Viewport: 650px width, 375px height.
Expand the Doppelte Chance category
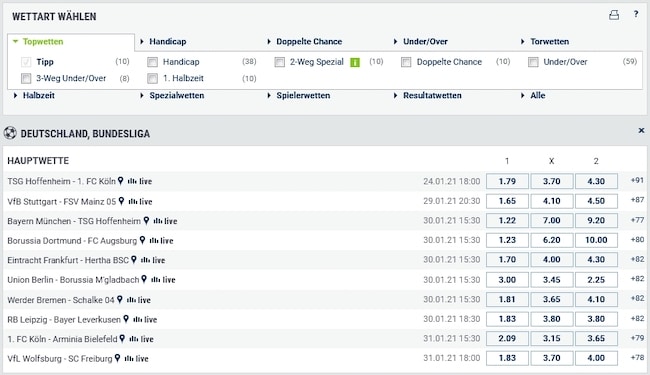pyautogui.click(x=305, y=41)
